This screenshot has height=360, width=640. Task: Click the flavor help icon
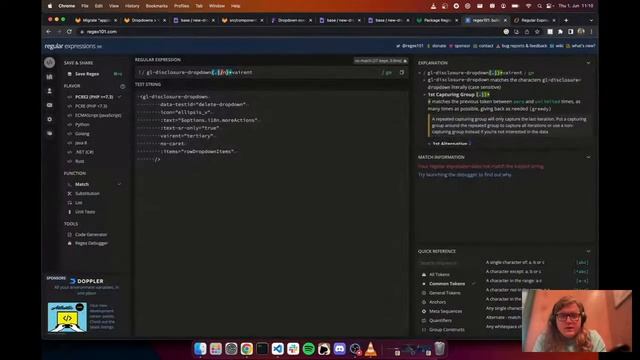point(122,86)
